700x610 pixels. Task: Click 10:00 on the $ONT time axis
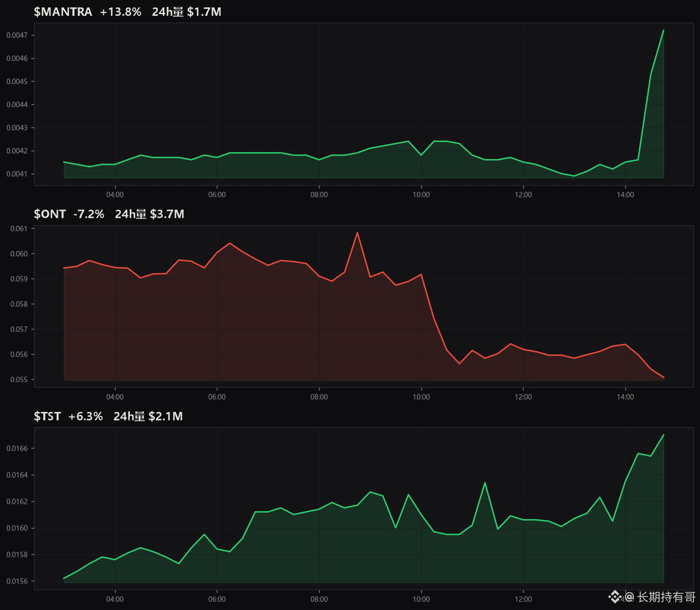[x=421, y=397]
